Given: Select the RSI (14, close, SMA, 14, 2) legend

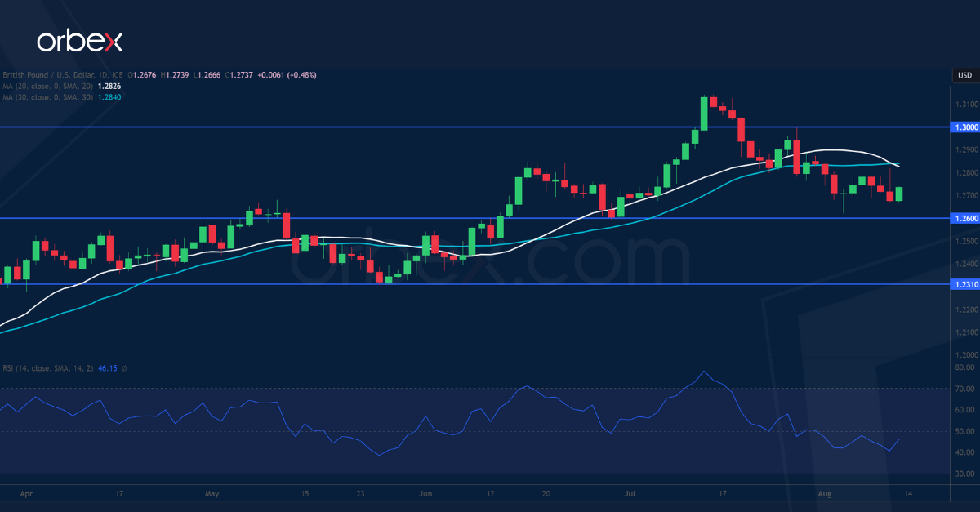Looking at the screenshot, I should [49, 368].
